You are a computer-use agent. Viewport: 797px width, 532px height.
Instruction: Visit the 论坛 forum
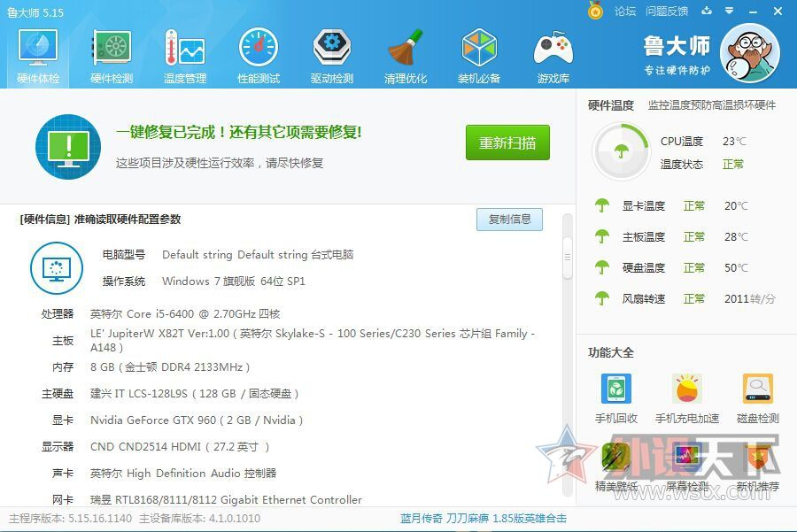click(626, 12)
